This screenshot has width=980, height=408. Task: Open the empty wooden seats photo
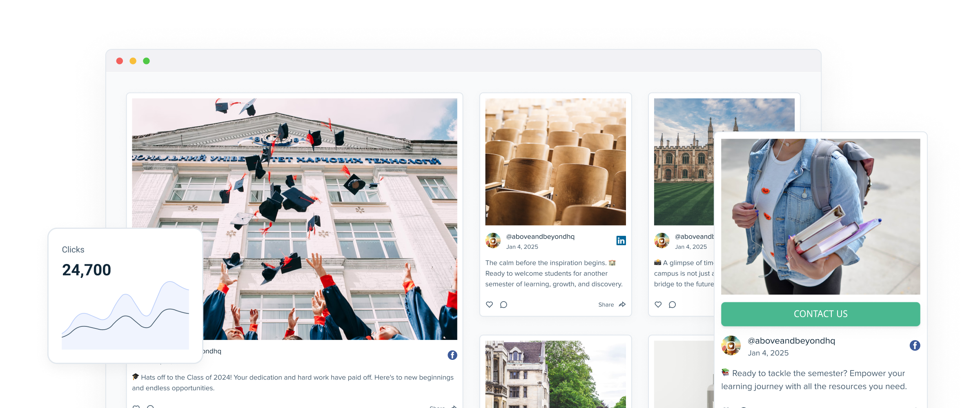coord(555,161)
